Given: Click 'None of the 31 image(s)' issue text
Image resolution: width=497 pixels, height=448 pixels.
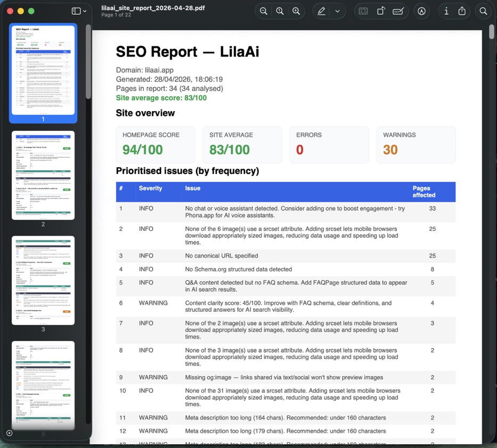Looking at the screenshot, I should pyautogui.click(x=293, y=397).
